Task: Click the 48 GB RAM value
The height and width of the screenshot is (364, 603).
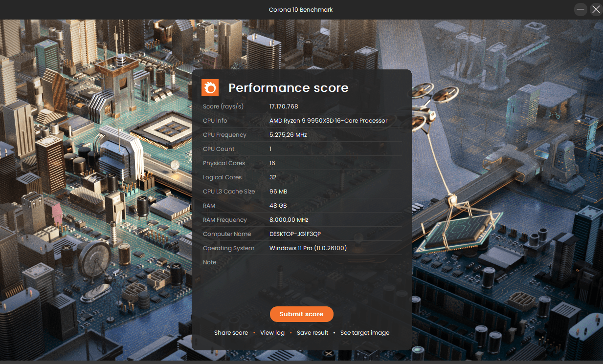Action: pyautogui.click(x=278, y=206)
